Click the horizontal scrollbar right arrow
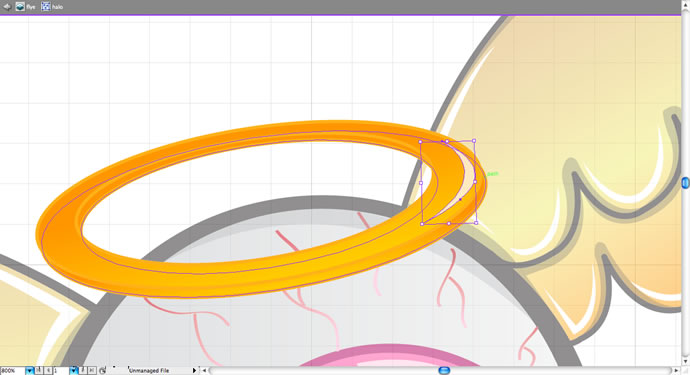The width and height of the screenshot is (690, 375). pos(676,371)
